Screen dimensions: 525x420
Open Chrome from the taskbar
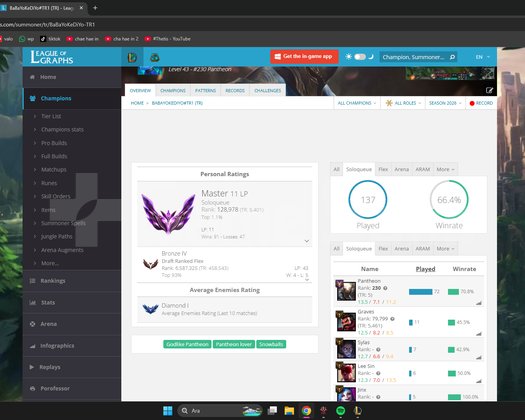306,411
